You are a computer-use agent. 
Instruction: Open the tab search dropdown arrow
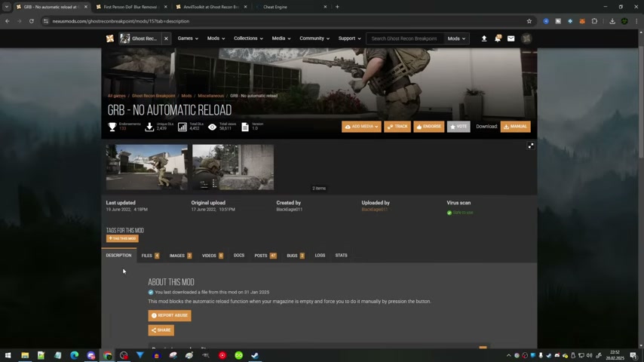(7, 7)
